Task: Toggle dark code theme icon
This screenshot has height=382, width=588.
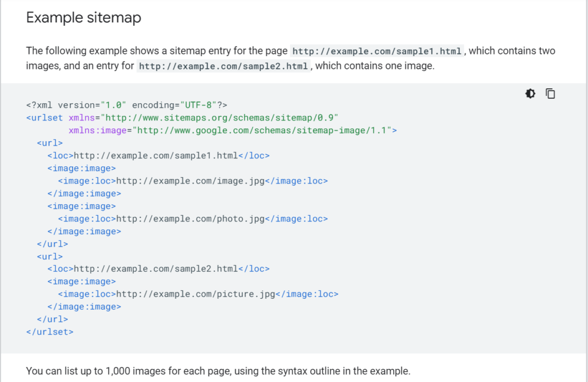Action: click(530, 93)
